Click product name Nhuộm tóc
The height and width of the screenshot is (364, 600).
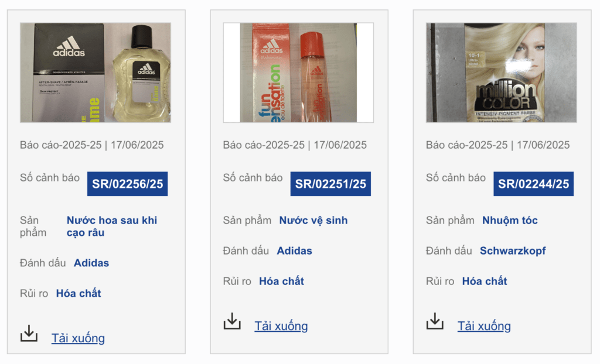[510, 220]
